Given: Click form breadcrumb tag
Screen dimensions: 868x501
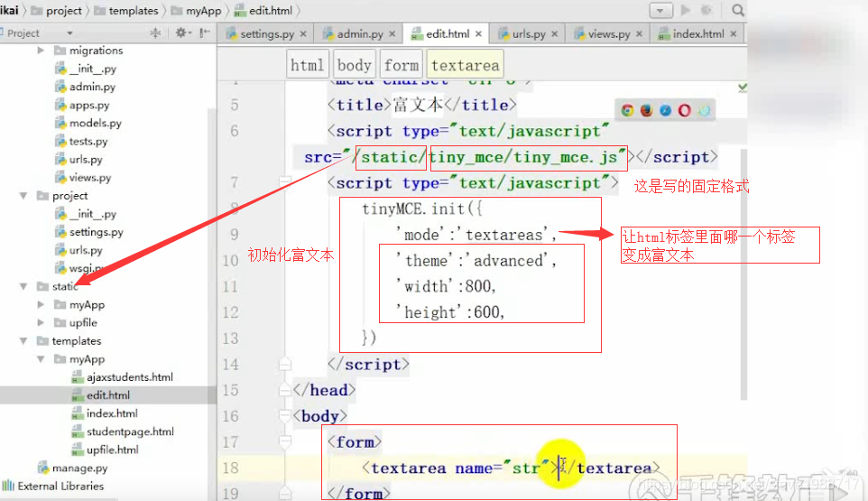Looking at the screenshot, I should click(x=402, y=65).
